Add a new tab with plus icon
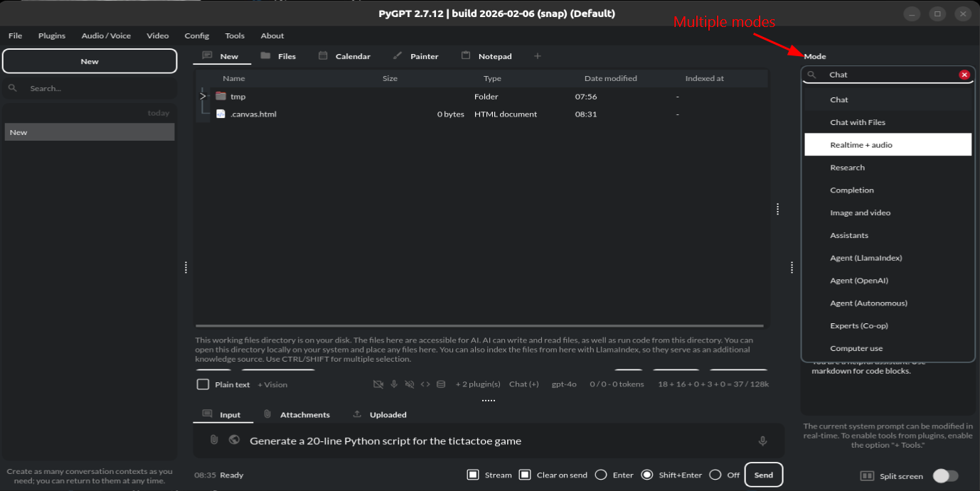This screenshot has height=491, width=980. click(x=538, y=56)
